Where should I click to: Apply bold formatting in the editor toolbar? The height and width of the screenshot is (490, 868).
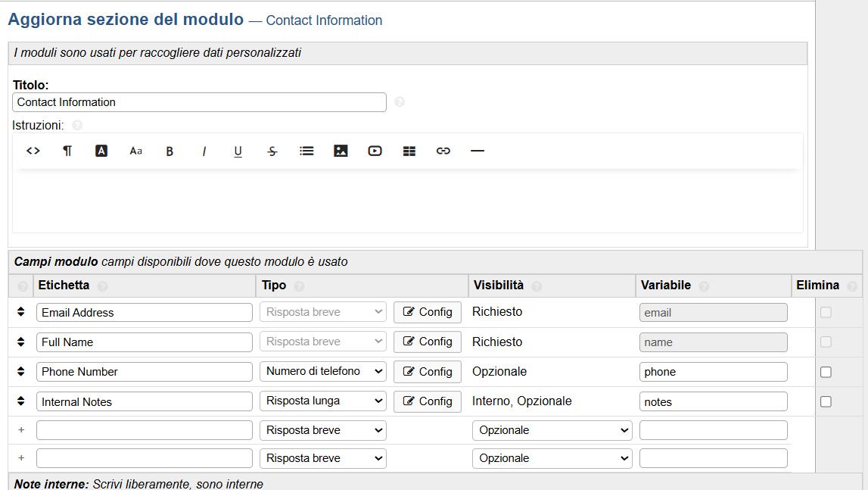(170, 151)
